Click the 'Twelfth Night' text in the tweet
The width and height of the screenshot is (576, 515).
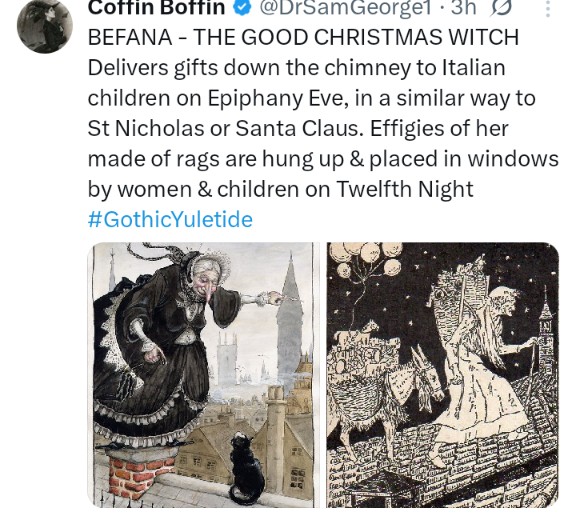(405, 189)
